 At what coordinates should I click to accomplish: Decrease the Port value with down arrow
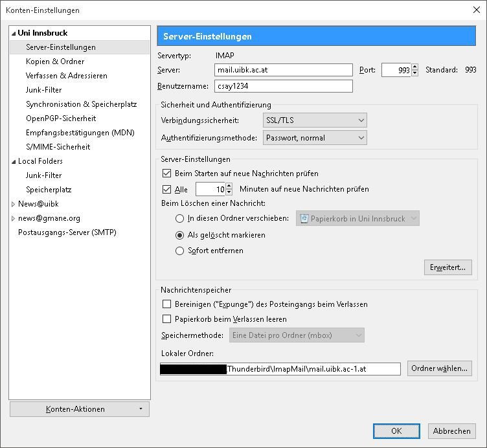415,73
